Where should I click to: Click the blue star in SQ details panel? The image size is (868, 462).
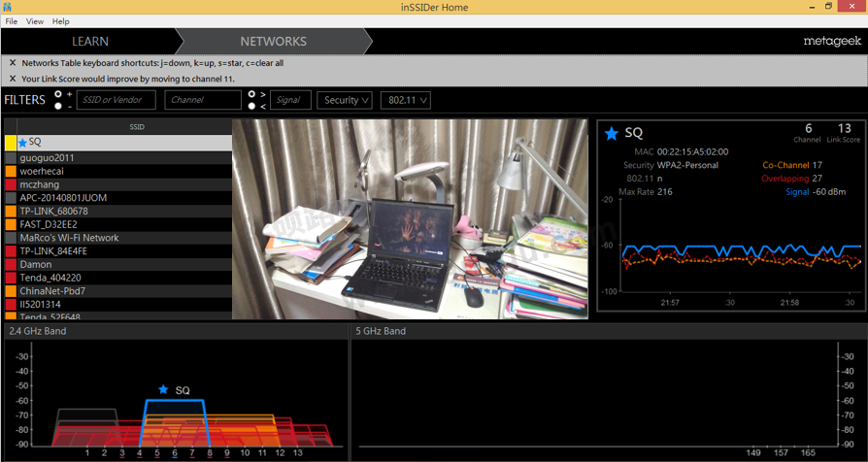[x=611, y=133]
